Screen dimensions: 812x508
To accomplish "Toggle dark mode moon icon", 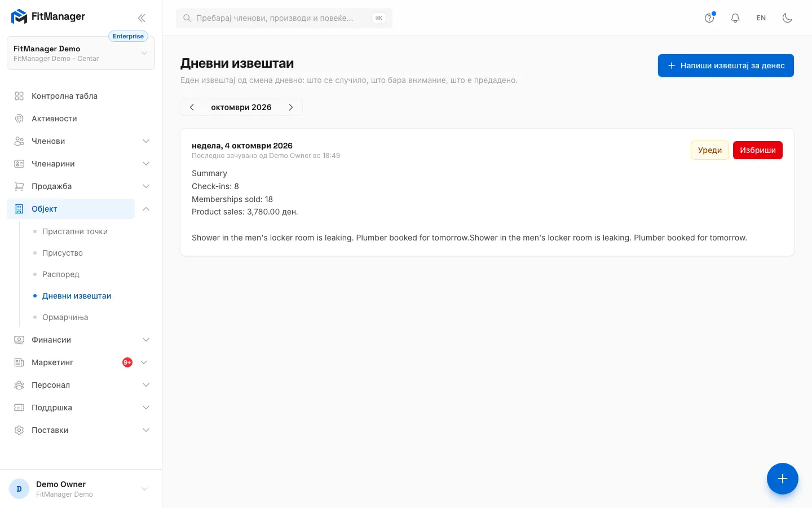I will [788, 18].
